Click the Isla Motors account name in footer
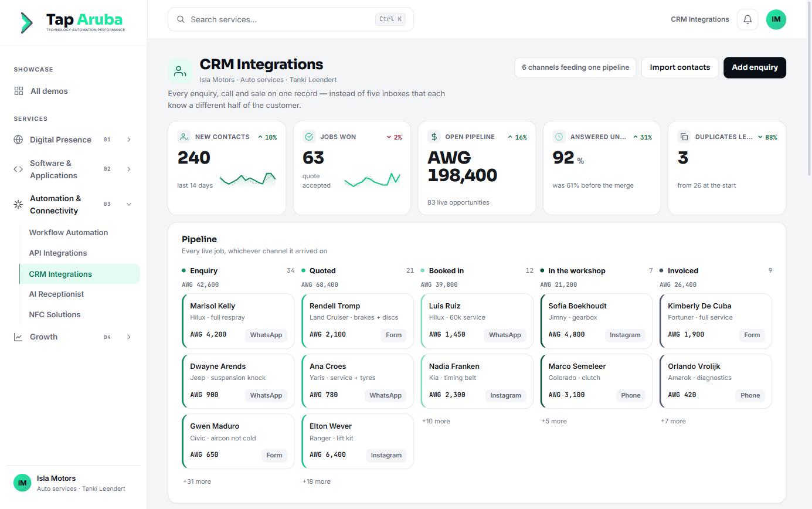Viewport: 812px width, 509px height. pos(56,479)
